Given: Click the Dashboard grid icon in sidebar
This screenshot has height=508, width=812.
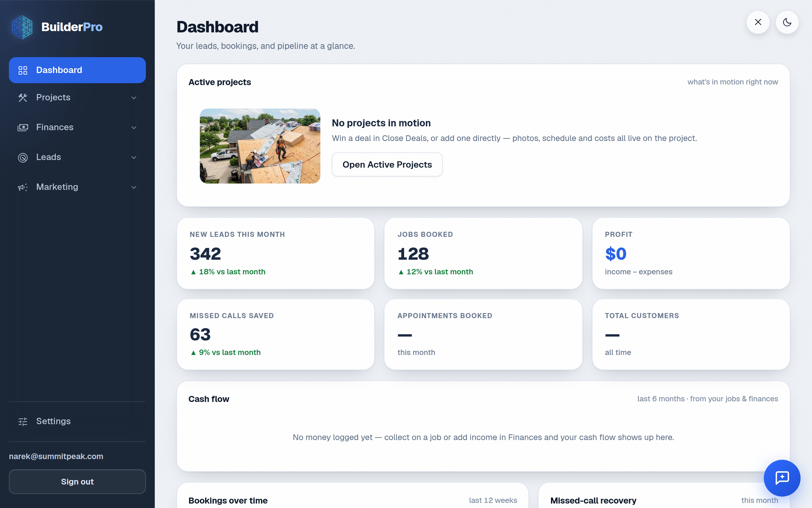Looking at the screenshot, I should 23,70.
